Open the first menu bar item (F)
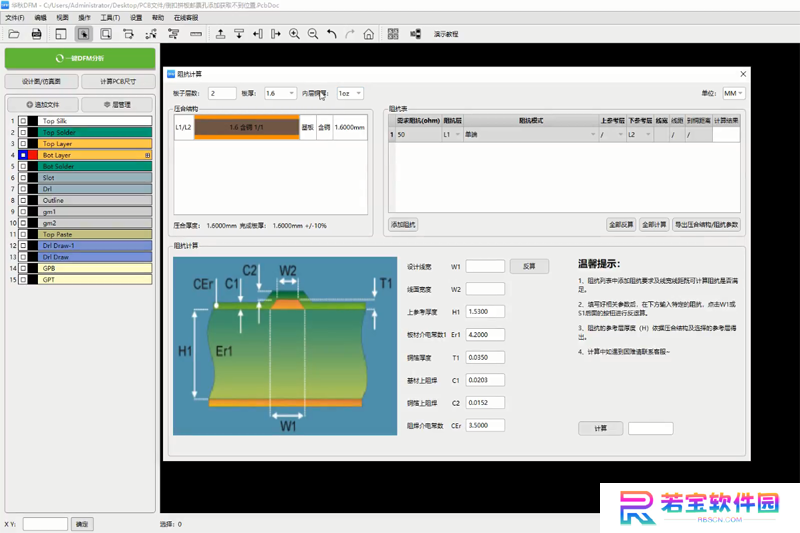800x533 pixels. 15,18
